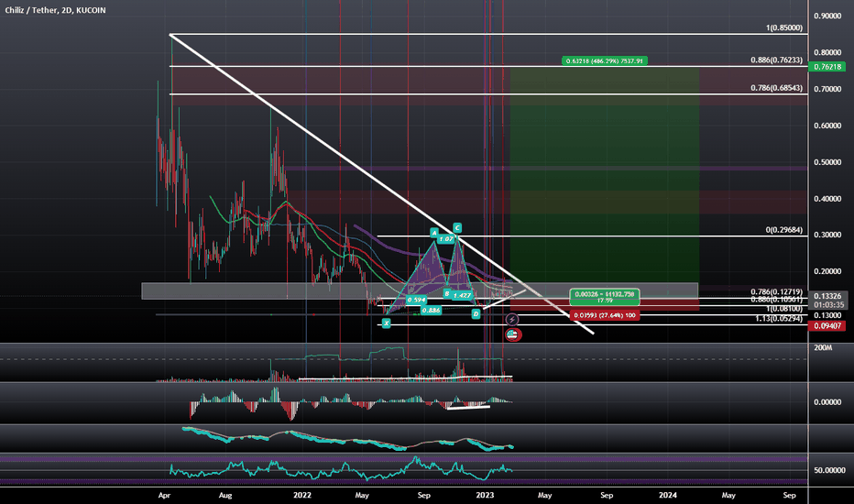854x504 pixels.
Task: Select Fibonacci level 1(0.85000) label
Action: pos(784,27)
